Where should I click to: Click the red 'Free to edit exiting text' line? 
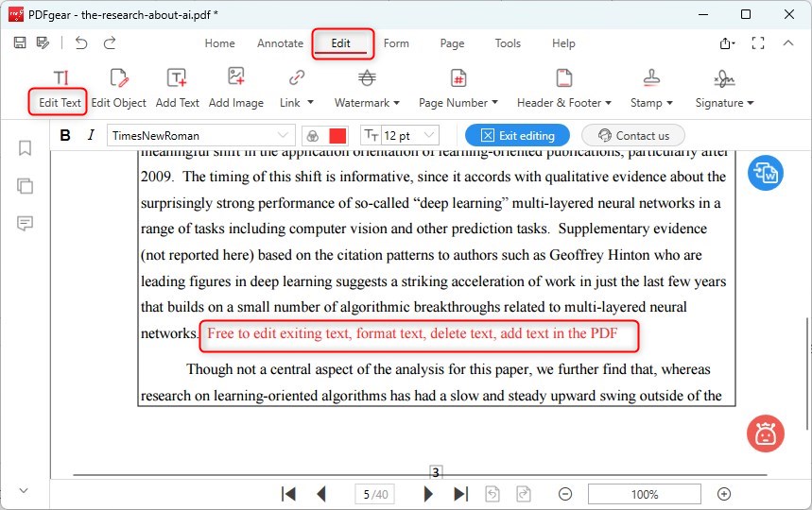tap(412, 333)
